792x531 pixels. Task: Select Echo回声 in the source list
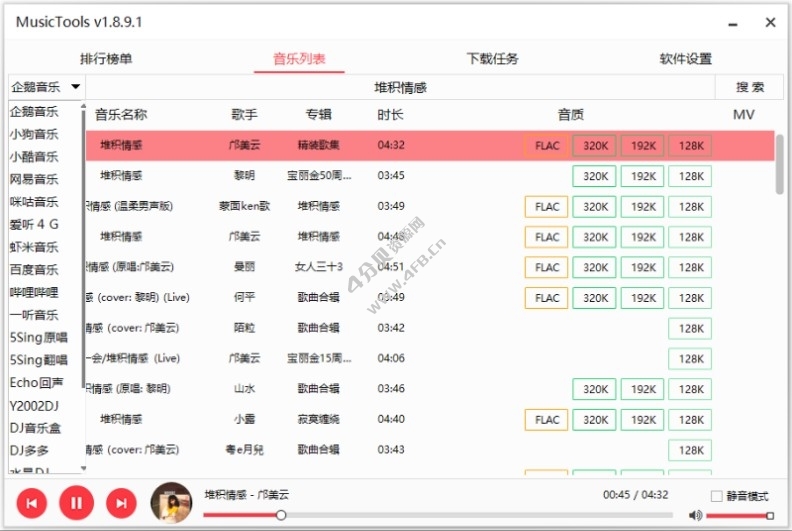[36, 382]
